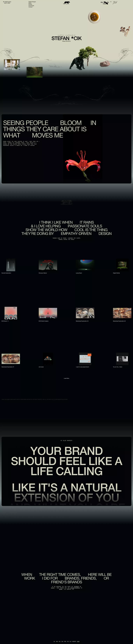Open the Digital Worlds thumbnail
Image resolution: width=133 pixels, height=644 pixels.
coord(122,265)
